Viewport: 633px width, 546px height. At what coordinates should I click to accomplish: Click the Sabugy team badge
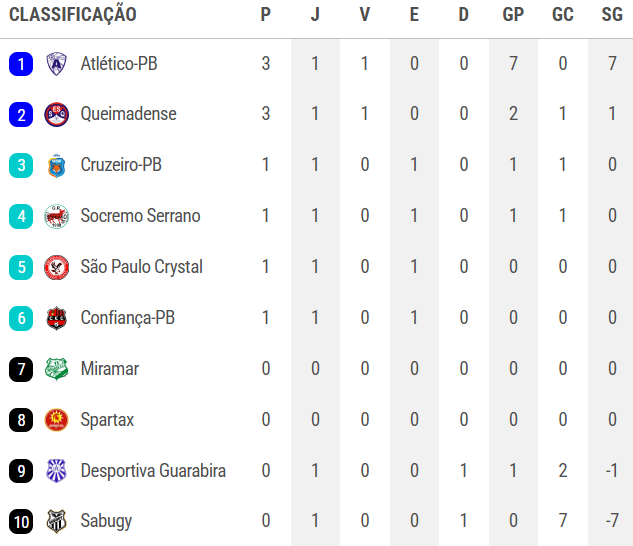coord(56,521)
